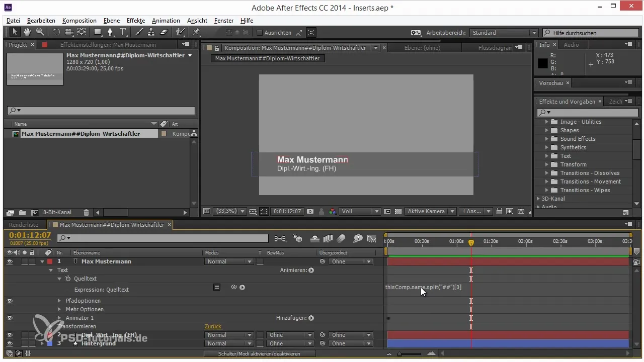Switch to the Audio panel tab
644x362 pixels.
pos(571,45)
